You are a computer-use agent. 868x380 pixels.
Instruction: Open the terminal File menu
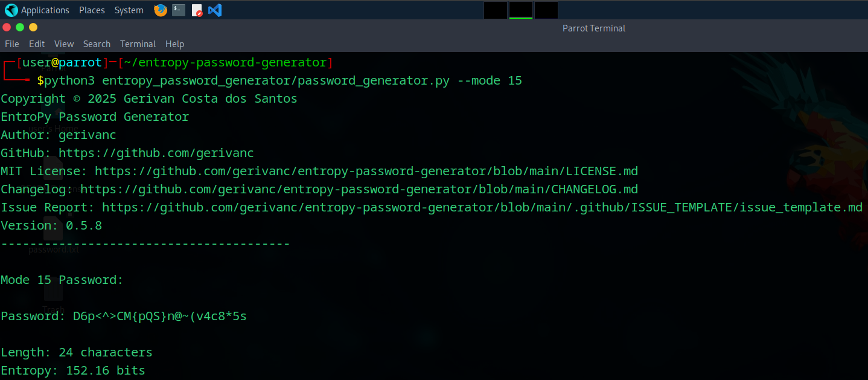coord(11,43)
